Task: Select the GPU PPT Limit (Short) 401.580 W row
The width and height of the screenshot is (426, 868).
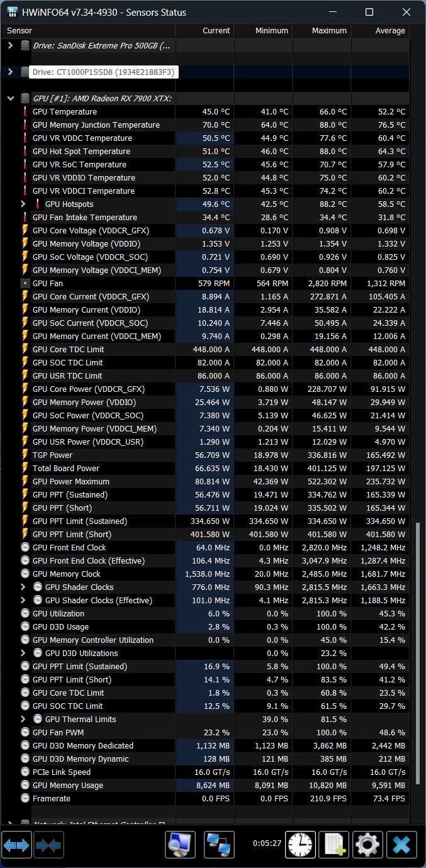Action: 205,534
